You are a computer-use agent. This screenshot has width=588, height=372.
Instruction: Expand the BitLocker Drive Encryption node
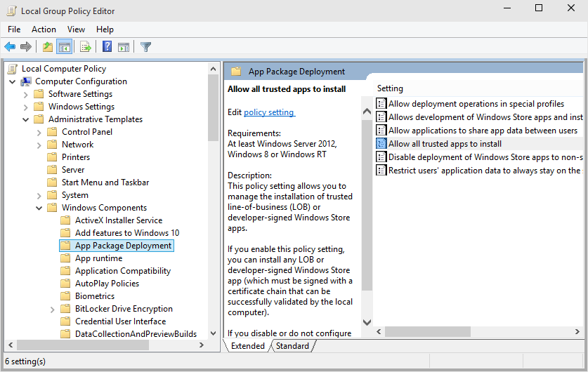point(52,310)
